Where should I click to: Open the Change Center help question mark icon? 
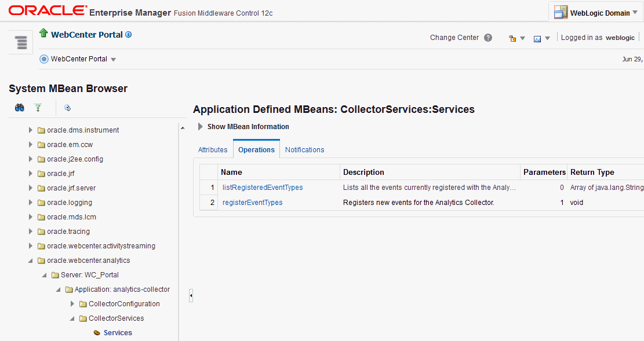tap(487, 37)
